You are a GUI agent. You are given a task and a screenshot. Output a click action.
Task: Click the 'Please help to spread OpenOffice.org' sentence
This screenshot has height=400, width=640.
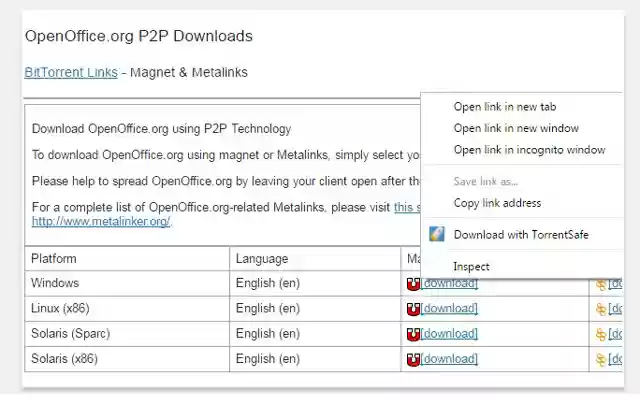pos(226,181)
